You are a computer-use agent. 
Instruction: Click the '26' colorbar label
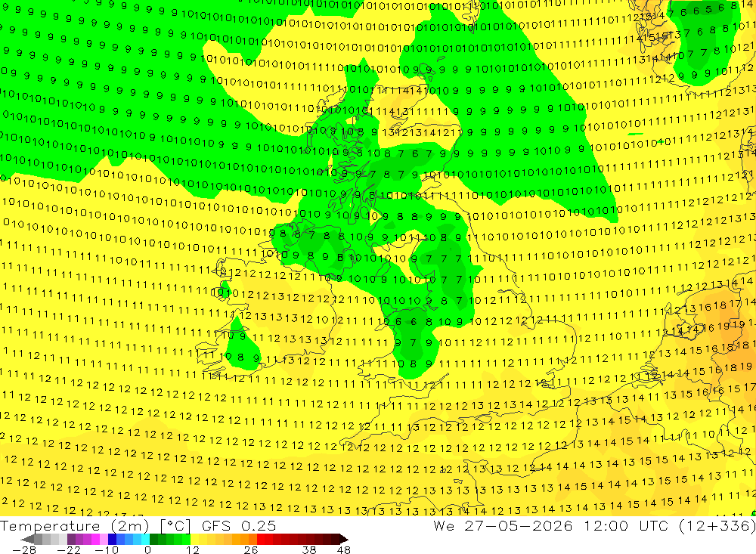point(251,550)
